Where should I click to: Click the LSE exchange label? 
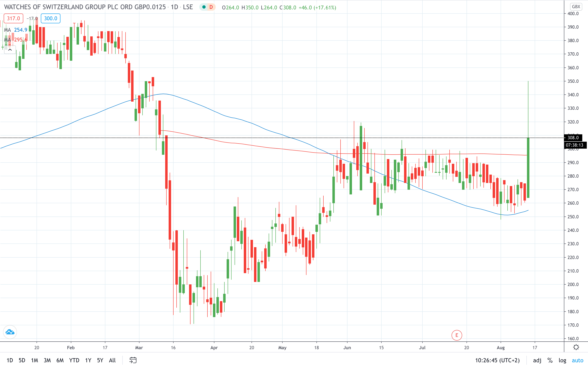[188, 7]
